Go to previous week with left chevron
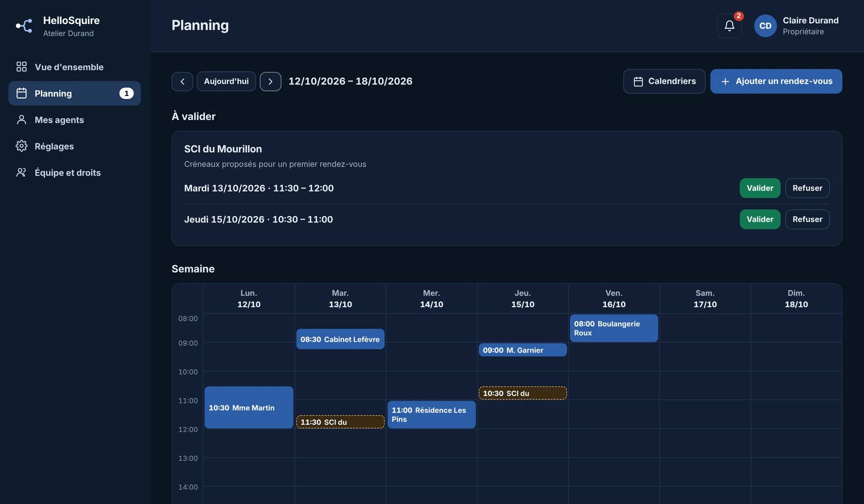Viewport: 864px width, 504px height. tap(182, 82)
